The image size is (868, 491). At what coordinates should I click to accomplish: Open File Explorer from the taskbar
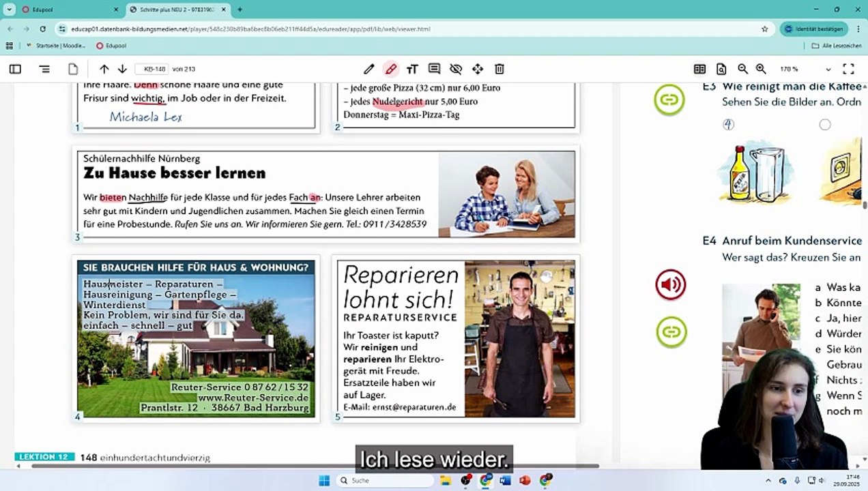446,481
